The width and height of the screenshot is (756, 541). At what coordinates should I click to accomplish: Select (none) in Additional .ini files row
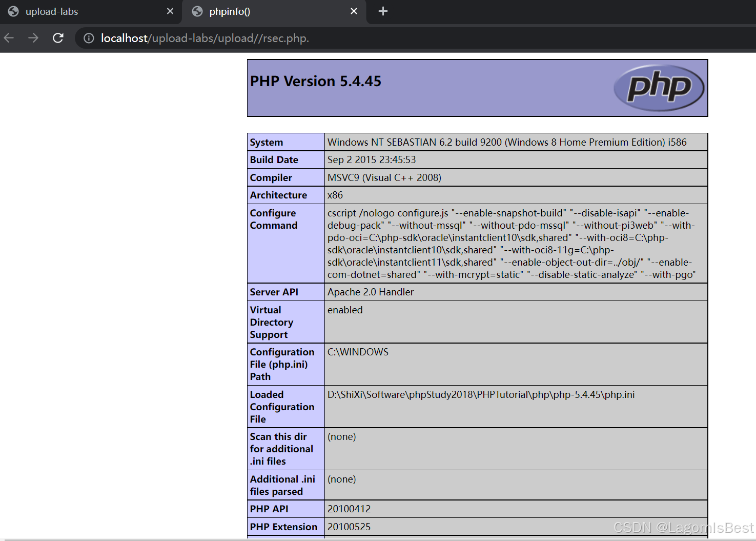click(342, 479)
